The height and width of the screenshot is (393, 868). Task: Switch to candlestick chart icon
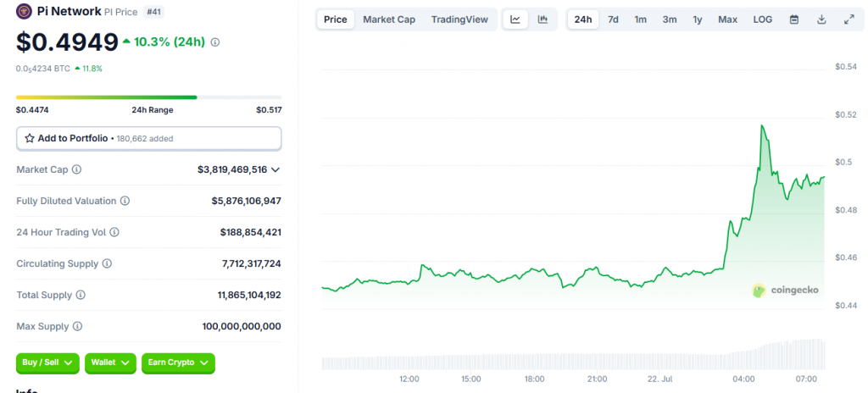pos(542,19)
